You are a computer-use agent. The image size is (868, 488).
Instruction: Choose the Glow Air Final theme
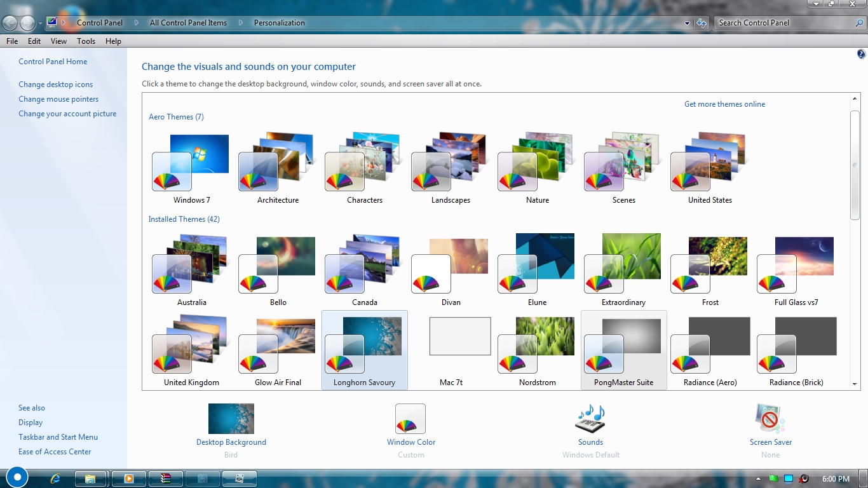(278, 350)
